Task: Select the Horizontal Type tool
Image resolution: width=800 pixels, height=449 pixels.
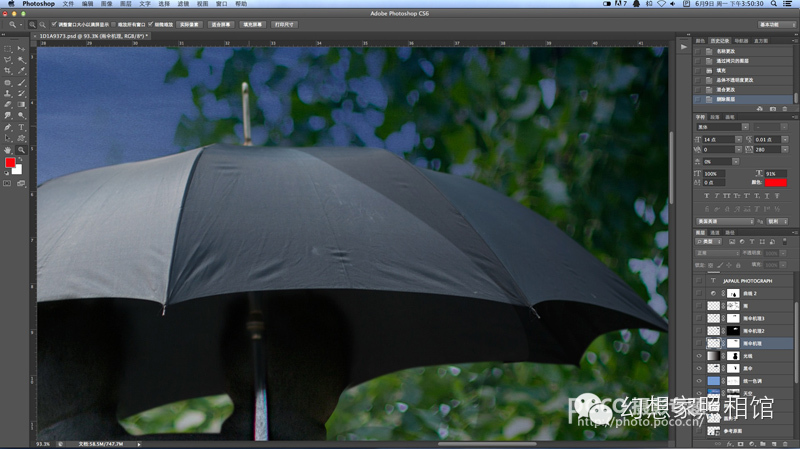Action: click(21, 127)
